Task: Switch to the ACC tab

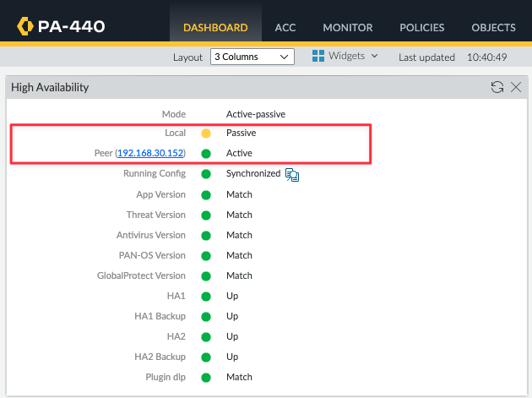Action: coord(285,28)
